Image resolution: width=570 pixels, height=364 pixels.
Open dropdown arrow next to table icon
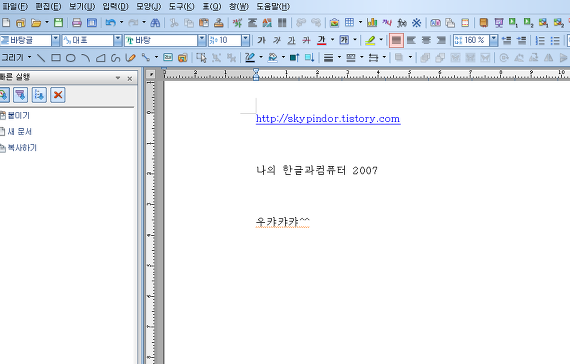(361, 22)
